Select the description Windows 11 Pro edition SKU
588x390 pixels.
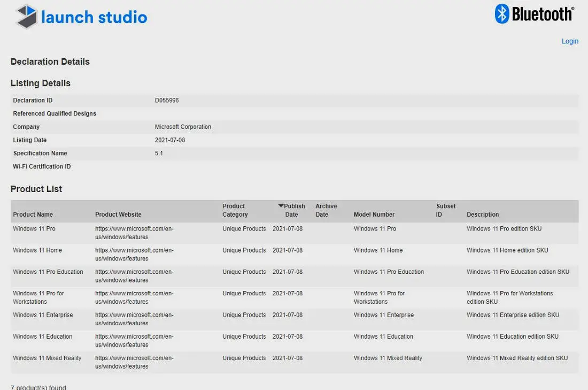(504, 228)
